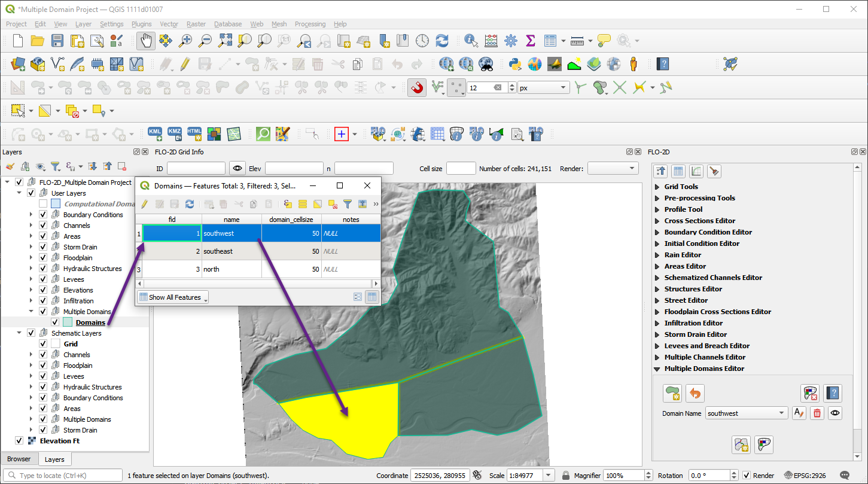Enable the Computational Domain layer checkbox
The image size is (868, 484).
coord(43,204)
